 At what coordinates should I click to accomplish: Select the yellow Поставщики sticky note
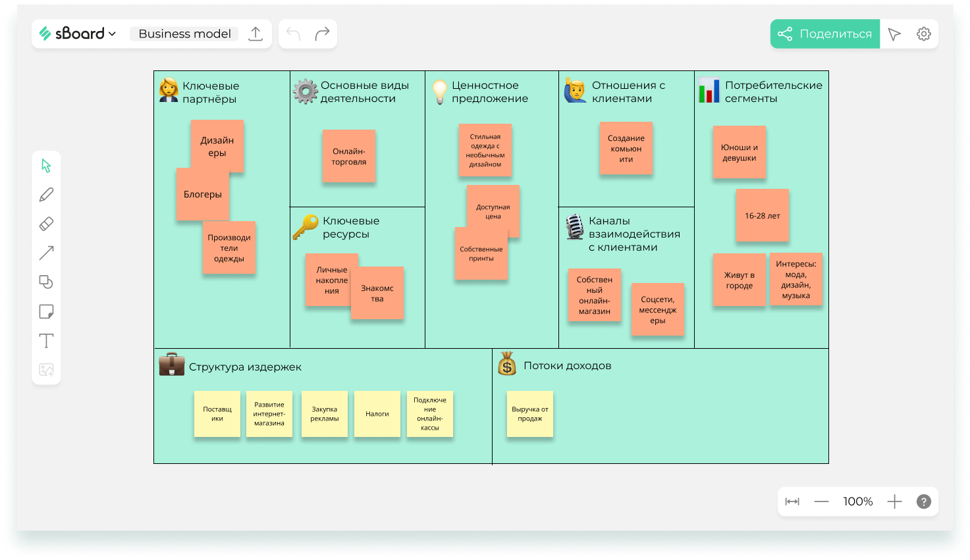217,414
